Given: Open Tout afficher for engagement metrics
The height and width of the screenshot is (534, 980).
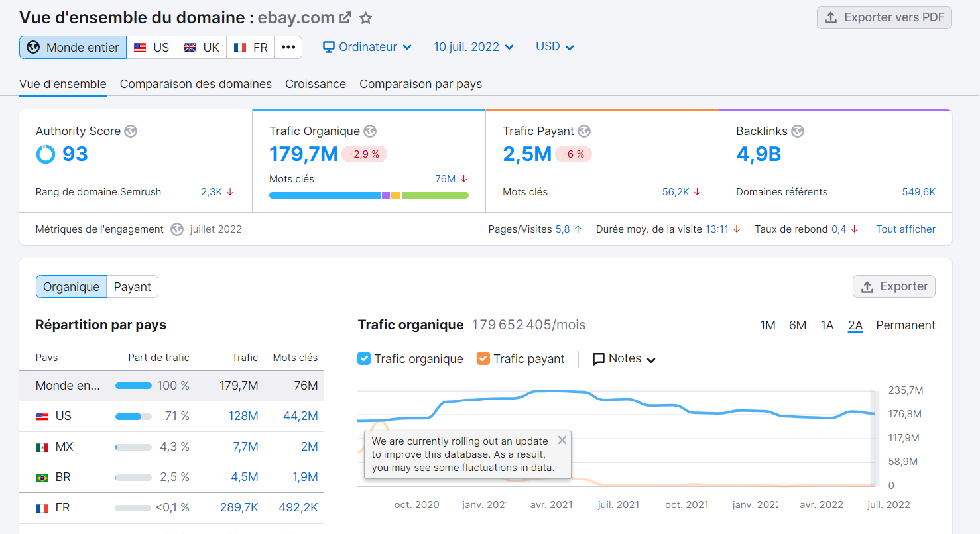Looking at the screenshot, I should click(906, 229).
